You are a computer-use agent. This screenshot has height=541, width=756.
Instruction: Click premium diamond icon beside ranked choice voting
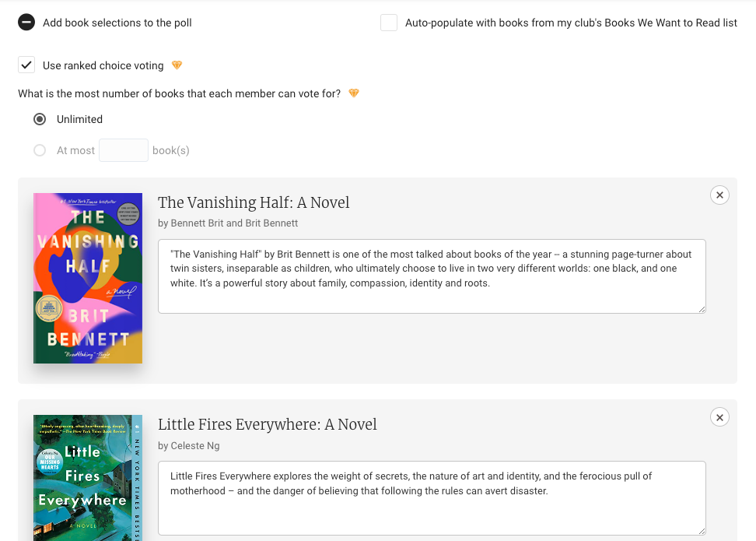pyautogui.click(x=177, y=65)
